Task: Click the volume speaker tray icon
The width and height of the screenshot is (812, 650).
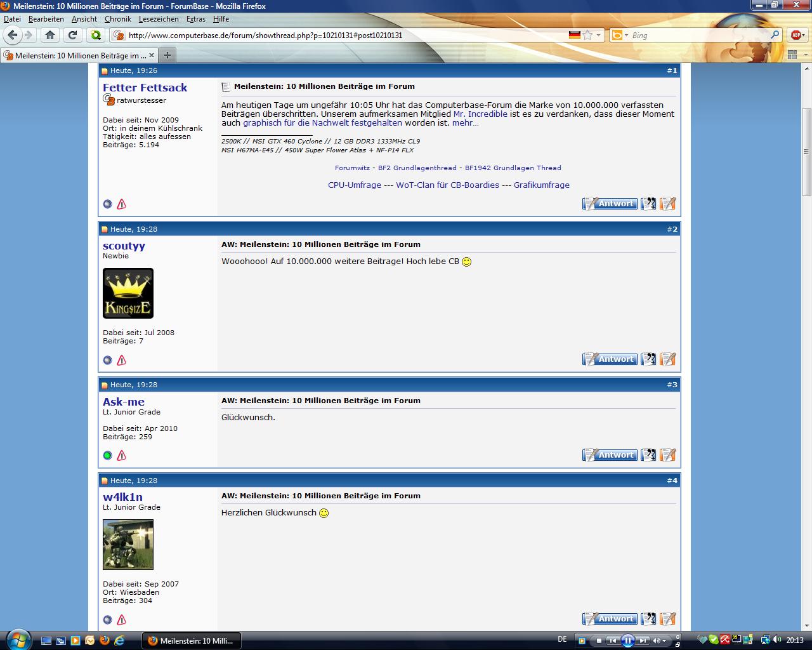Action: point(777,640)
